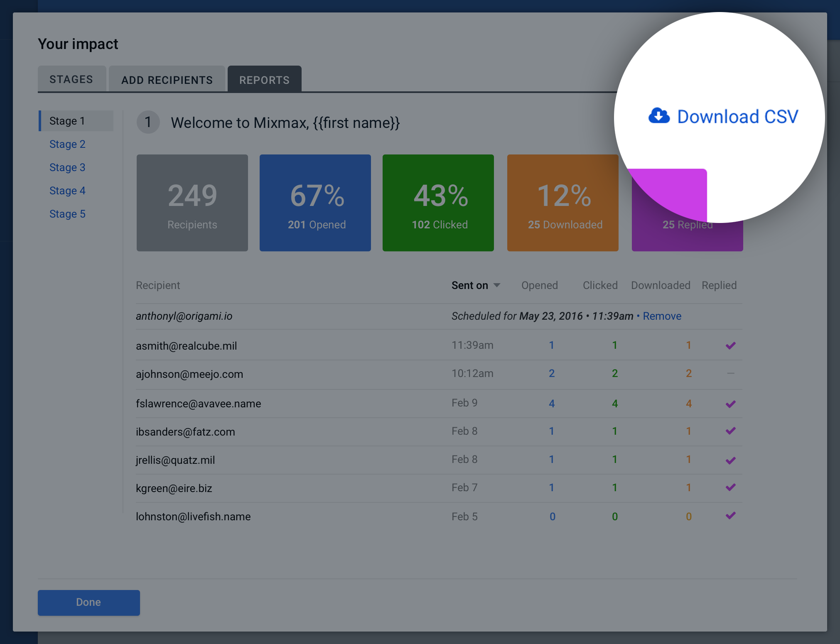Image resolution: width=840 pixels, height=644 pixels.
Task: Click the Feb 9 sent date
Action: point(464,403)
